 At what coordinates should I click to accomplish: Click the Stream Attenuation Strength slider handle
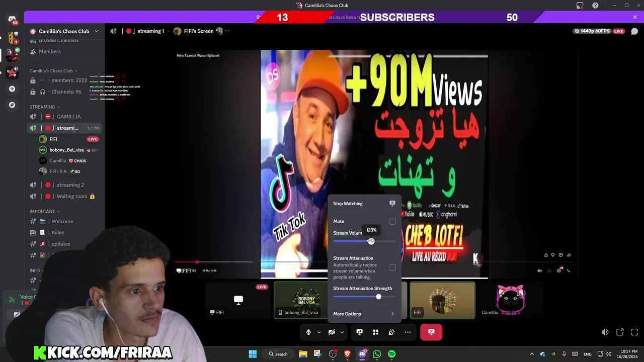(x=379, y=297)
